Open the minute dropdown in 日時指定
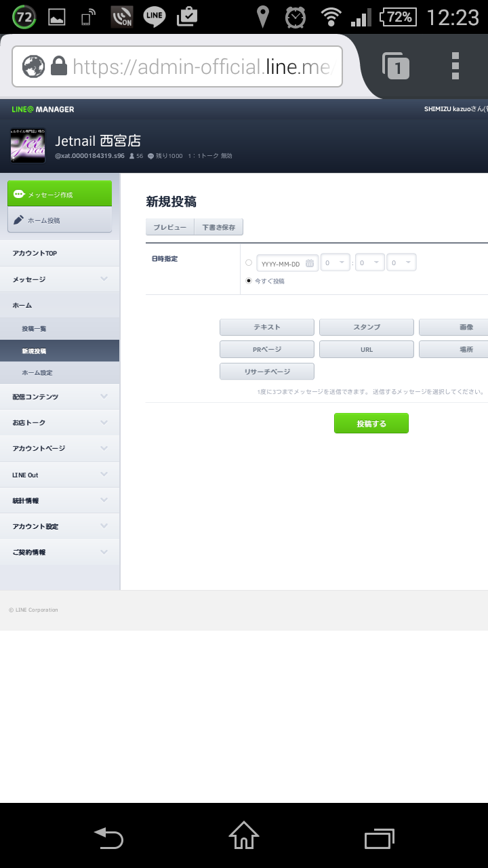Screen dimensions: 488x868 [x=369, y=262]
